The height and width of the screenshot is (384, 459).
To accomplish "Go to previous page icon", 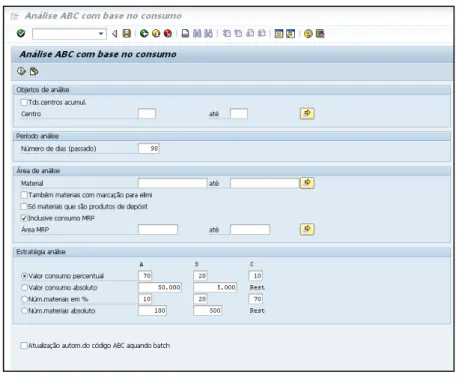I will (238, 33).
